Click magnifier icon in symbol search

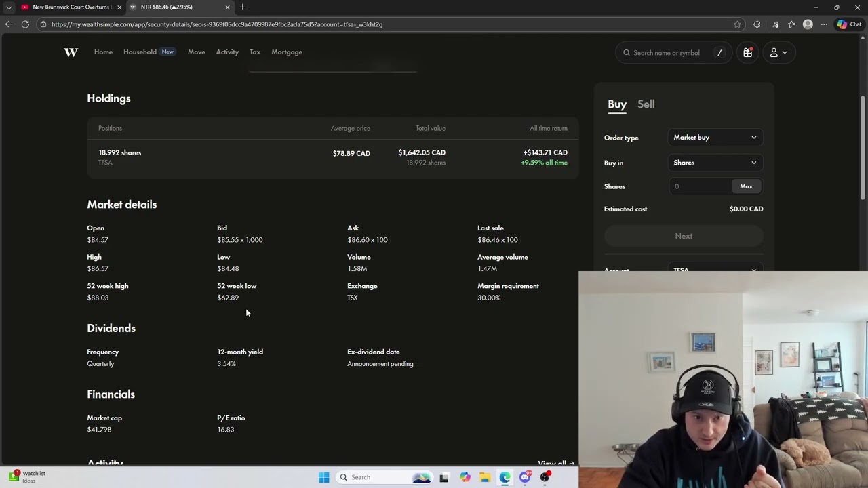click(x=627, y=52)
